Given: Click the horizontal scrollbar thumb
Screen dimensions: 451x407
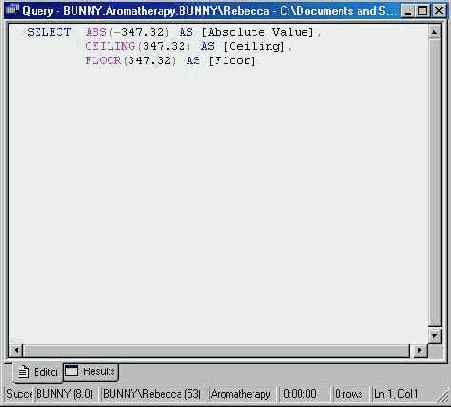Looking at the screenshot, I should (215, 350).
